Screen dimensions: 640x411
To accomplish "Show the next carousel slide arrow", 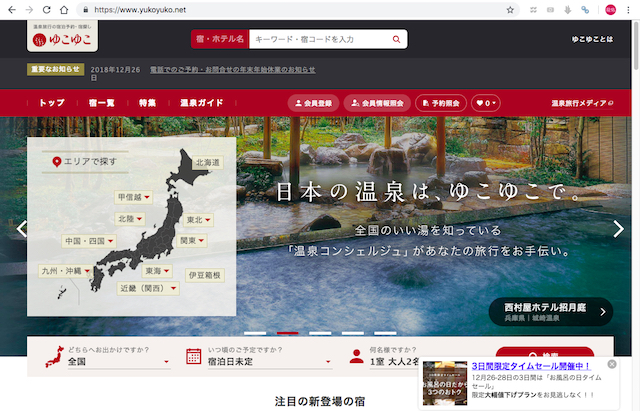I will tap(618, 229).
